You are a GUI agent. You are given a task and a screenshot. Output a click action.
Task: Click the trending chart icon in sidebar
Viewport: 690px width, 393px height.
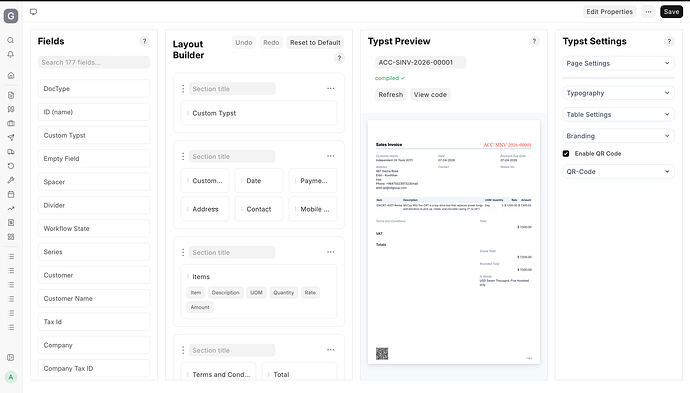tap(11, 208)
